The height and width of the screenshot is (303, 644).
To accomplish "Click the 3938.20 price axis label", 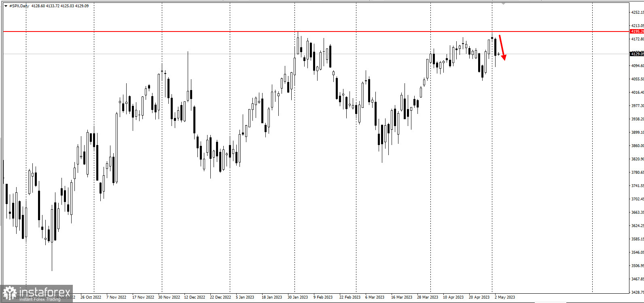I will (x=638, y=119).
